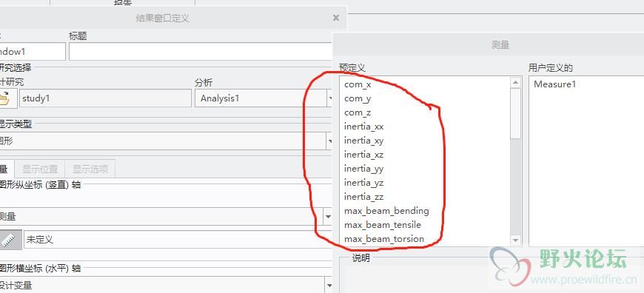Expand the 测量 vertical axis dropdown
The height and width of the screenshot is (293, 644).
[x=328, y=217]
